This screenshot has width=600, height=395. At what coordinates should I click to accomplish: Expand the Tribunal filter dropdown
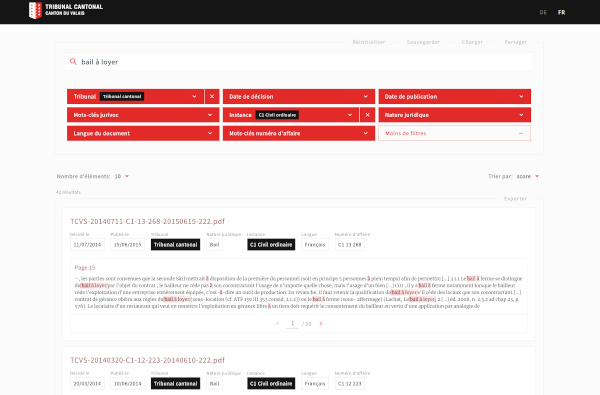click(x=135, y=96)
